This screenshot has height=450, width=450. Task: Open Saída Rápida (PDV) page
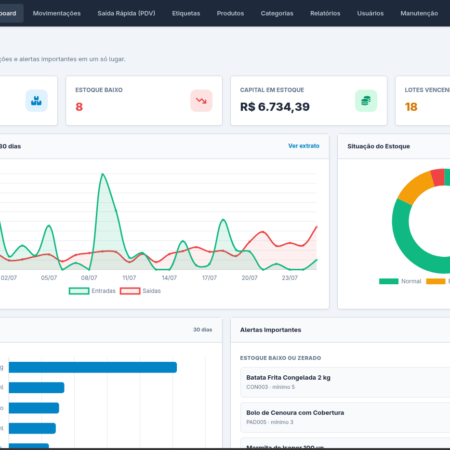point(126,13)
